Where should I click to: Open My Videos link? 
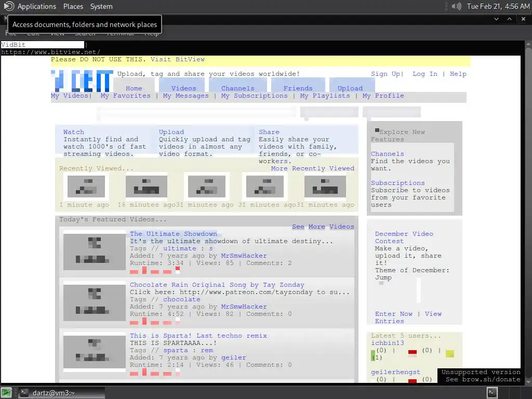click(x=70, y=96)
